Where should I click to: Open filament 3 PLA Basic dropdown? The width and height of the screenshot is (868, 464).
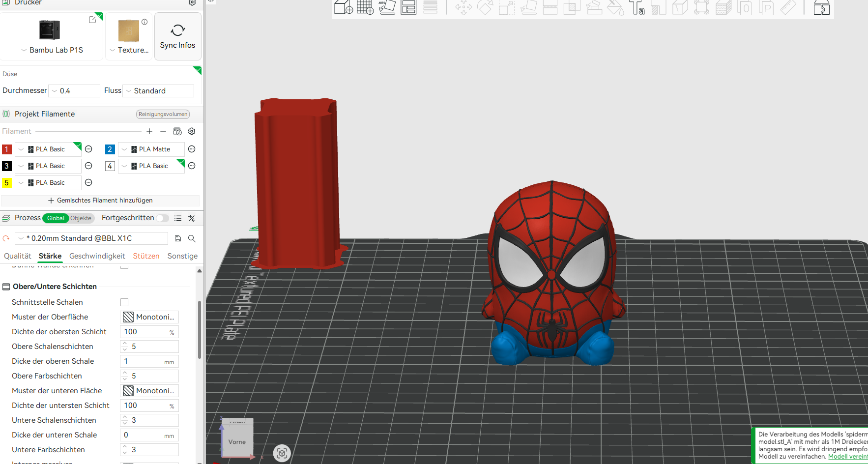48,166
